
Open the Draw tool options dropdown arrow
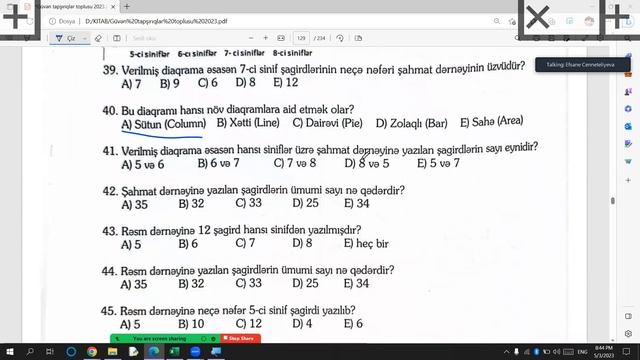(84, 38)
